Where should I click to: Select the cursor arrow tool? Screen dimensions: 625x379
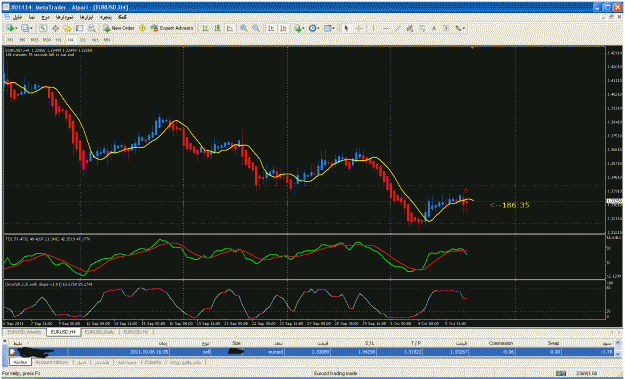click(346, 28)
